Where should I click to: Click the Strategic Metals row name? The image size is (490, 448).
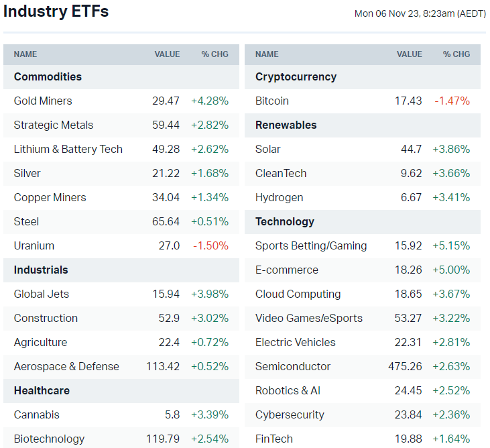tap(54, 125)
